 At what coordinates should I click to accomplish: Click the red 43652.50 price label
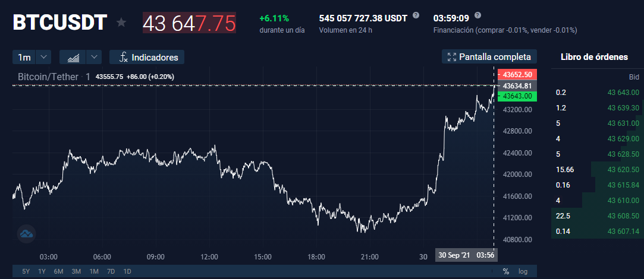[517, 75]
